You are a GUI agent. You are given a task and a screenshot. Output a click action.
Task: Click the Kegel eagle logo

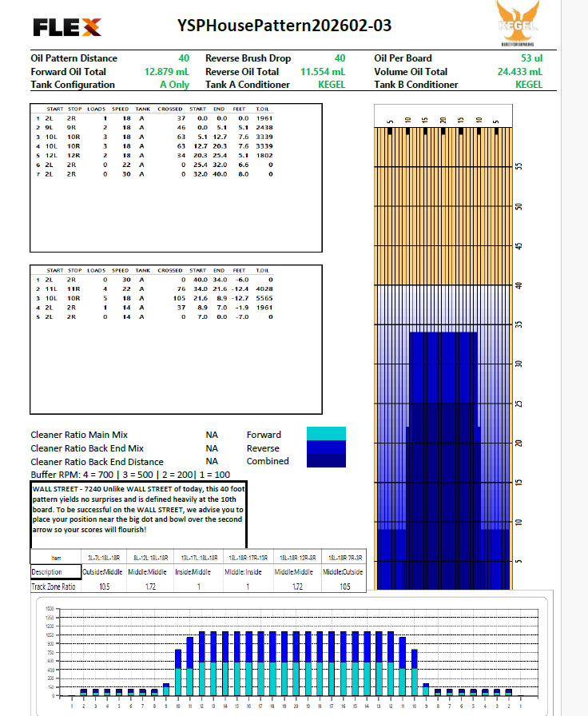tap(518, 26)
